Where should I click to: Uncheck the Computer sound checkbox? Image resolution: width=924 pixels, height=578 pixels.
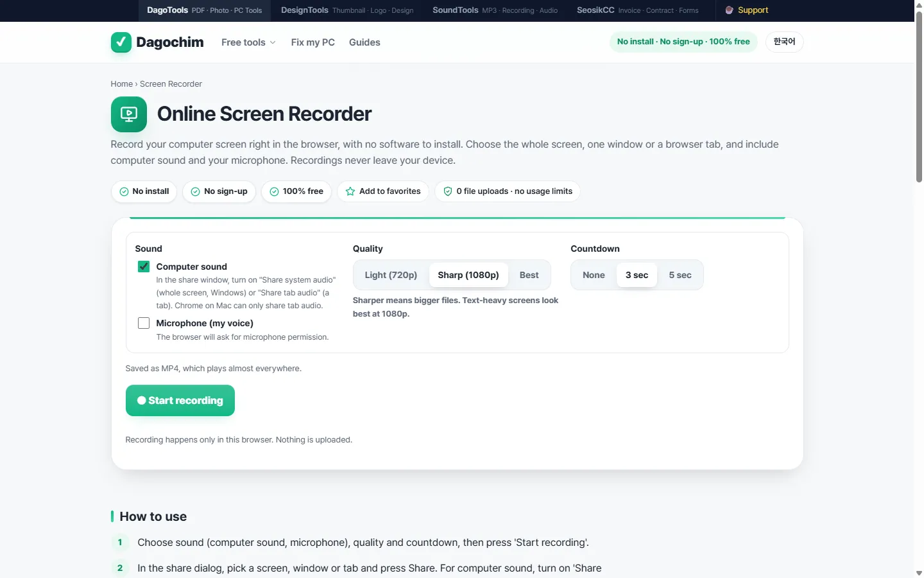pos(144,267)
